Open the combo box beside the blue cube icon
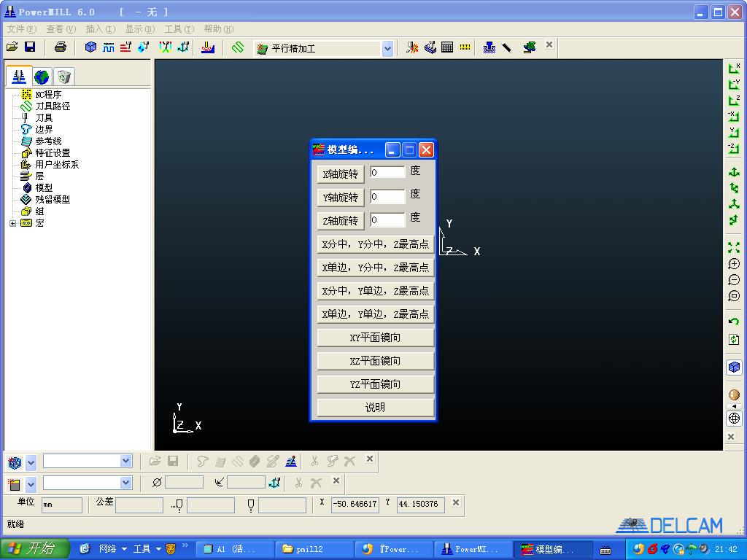Screen dimensions: 747x560 pyautogui.click(x=88, y=461)
